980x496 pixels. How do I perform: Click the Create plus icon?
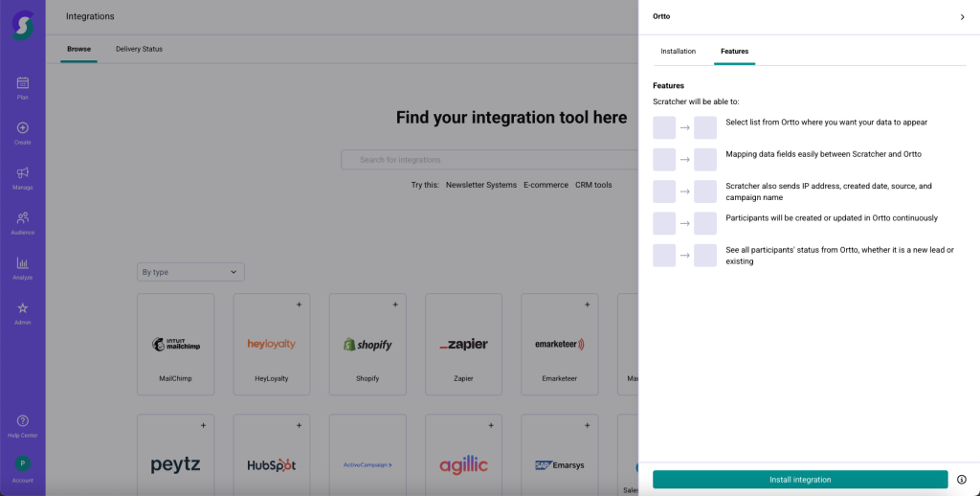pos(23,128)
